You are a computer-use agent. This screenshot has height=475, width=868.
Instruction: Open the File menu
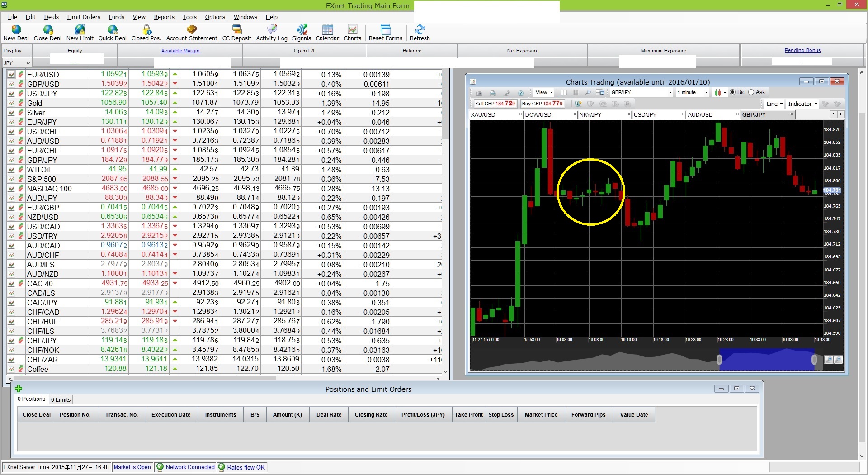(13, 17)
